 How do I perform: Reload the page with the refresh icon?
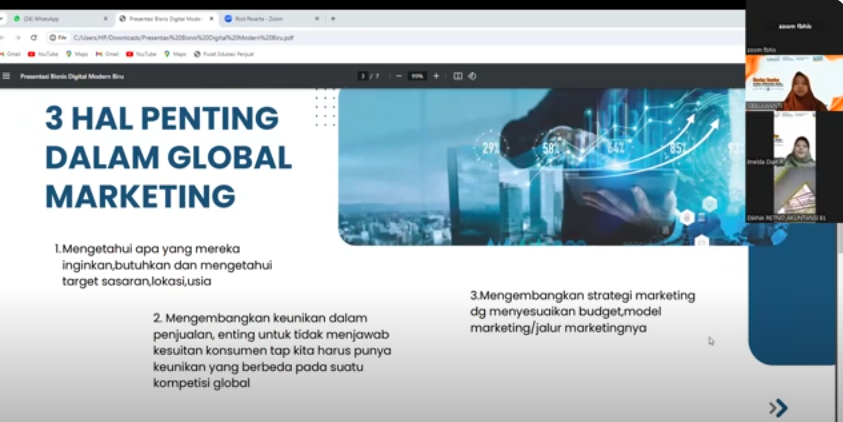point(32,37)
